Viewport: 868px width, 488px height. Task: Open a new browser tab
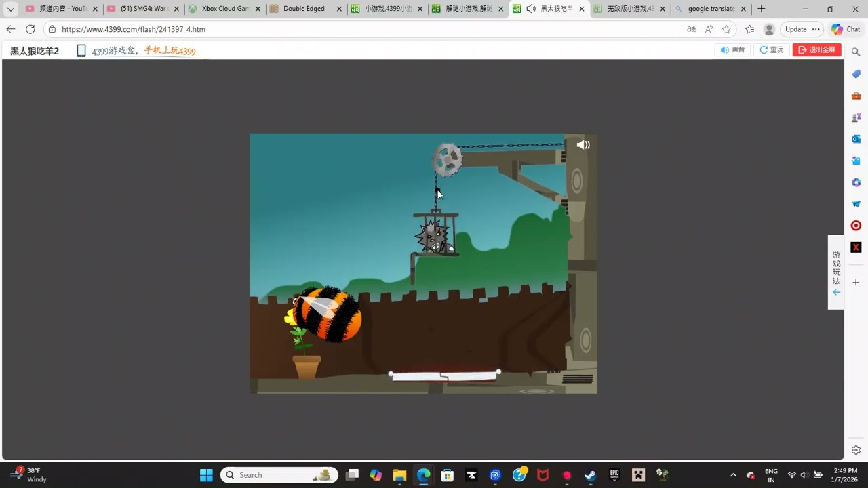761,9
